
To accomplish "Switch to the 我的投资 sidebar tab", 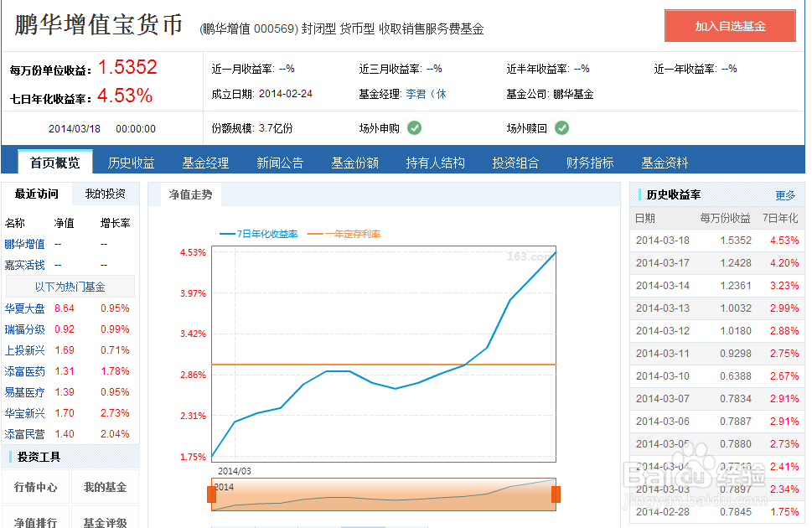I will click(x=104, y=194).
